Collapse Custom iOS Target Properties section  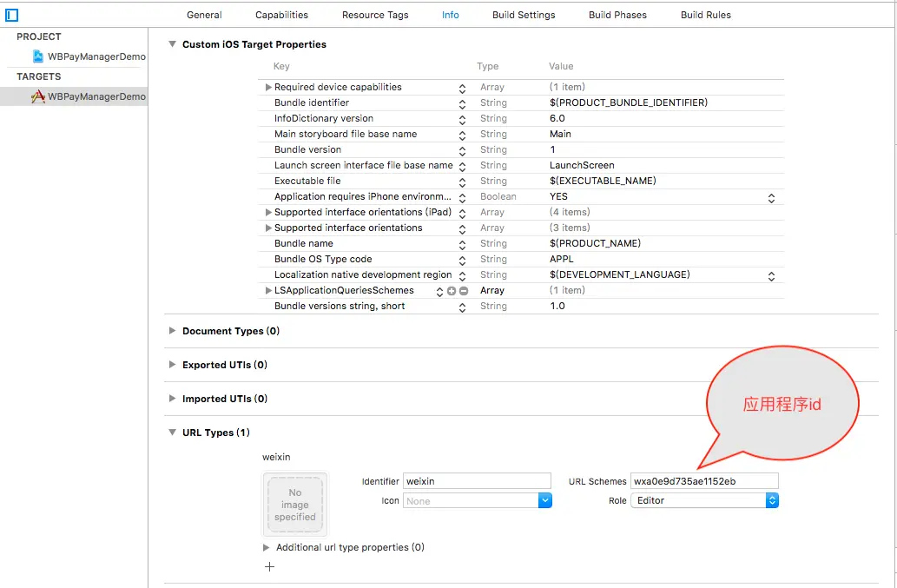click(x=172, y=44)
